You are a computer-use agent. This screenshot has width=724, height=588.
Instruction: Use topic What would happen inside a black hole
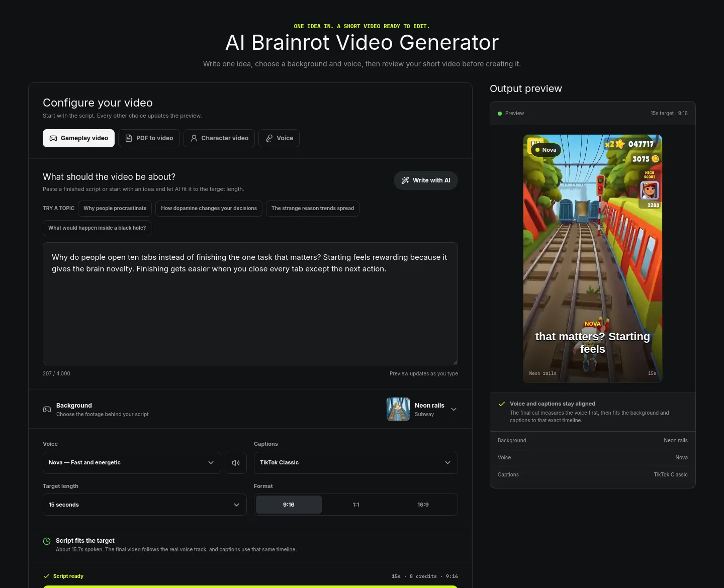point(97,228)
